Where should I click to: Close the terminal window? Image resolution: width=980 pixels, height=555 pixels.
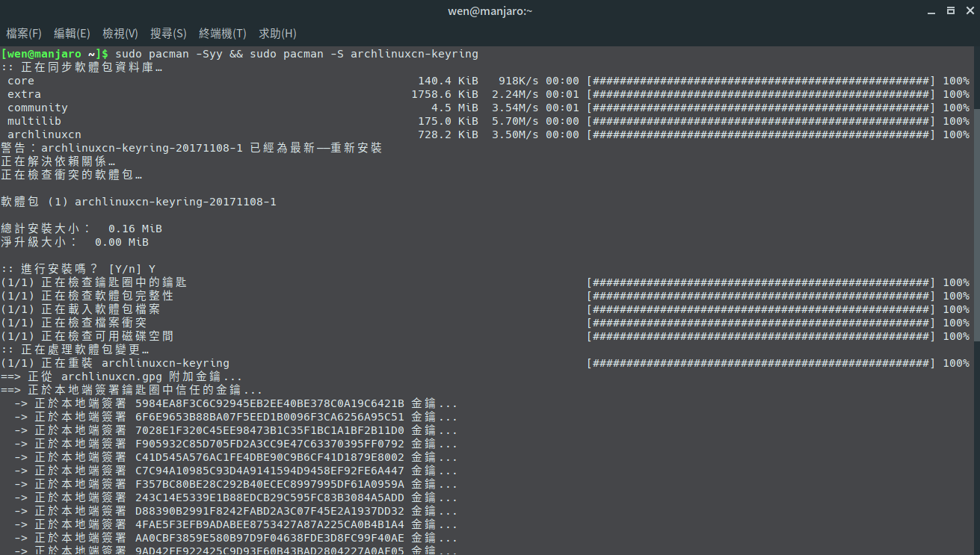pos(971,10)
